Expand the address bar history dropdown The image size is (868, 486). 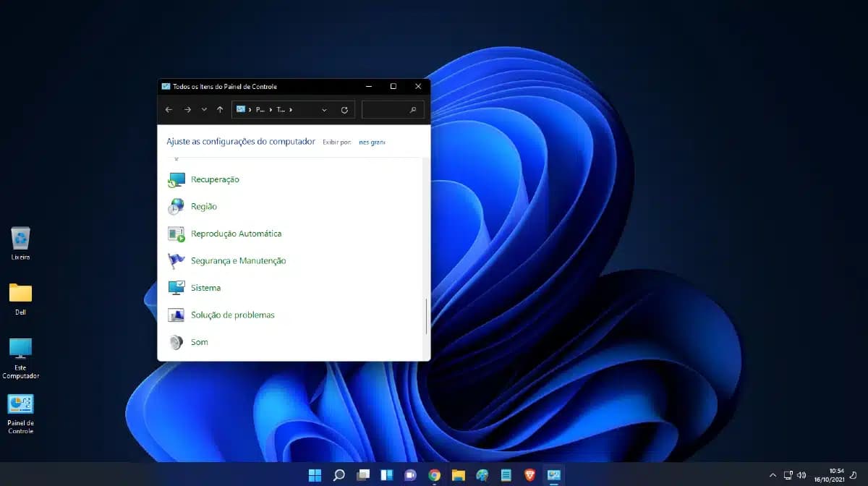[324, 110]
